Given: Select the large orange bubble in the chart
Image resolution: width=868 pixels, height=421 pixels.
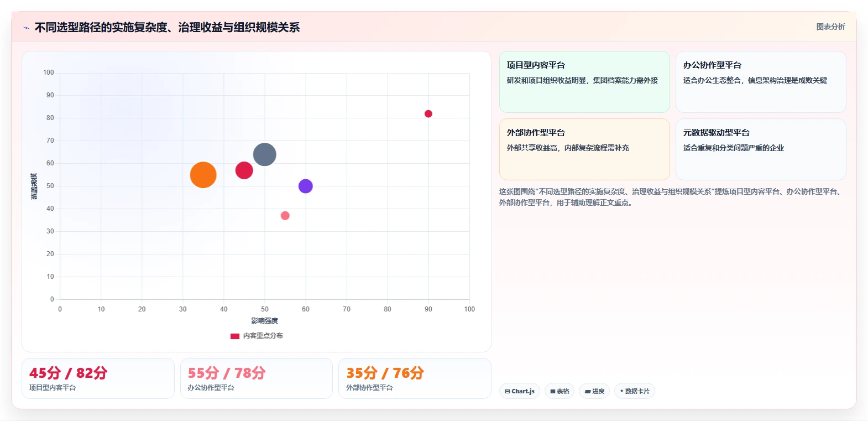Looking at the screenshot, I should [203, 175].
